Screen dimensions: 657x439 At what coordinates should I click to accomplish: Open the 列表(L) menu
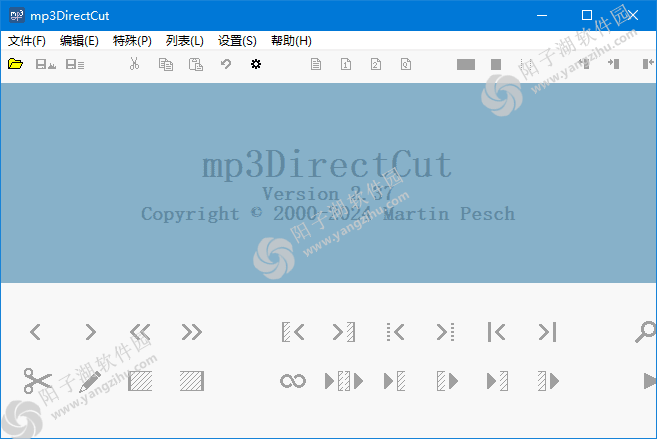point(184,41)
